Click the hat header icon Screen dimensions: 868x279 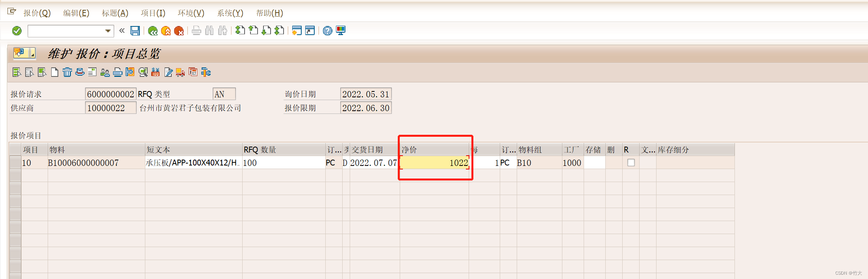click(x=80, y=72)
